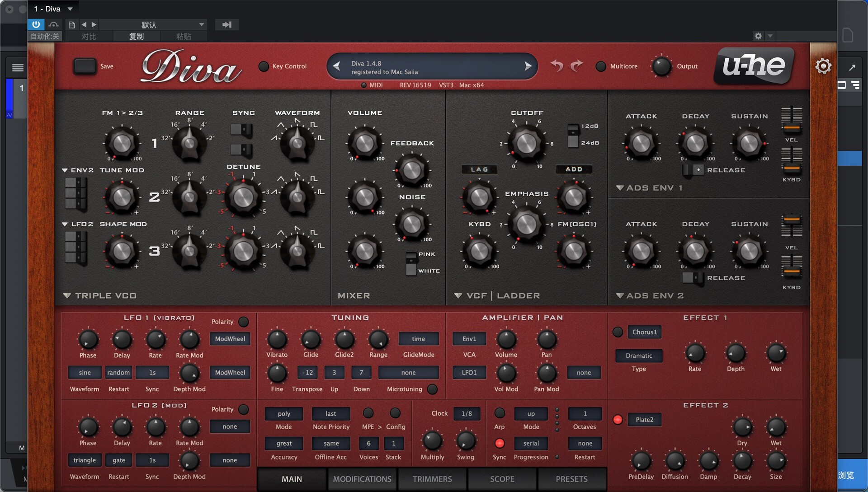This screenshot has width=868, height=492.
Task: Click the Diva 1.4.8 preset display
Action: [432, 66]
